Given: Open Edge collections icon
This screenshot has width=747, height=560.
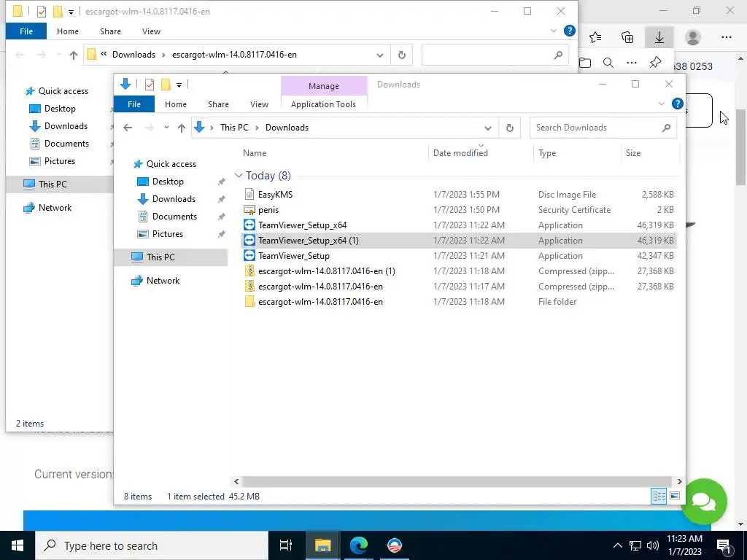Looking at the screenshot, I should point(627,37).
